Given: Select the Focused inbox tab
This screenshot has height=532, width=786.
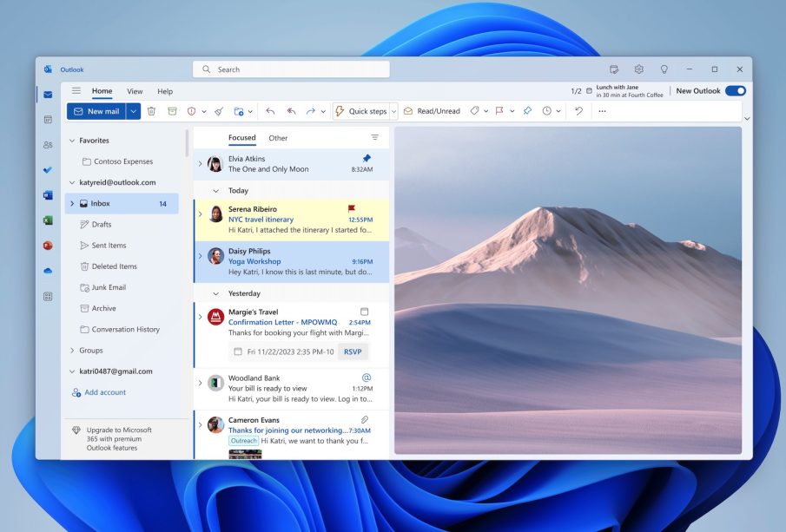Looking at the screenshot, I should (241, 137).
